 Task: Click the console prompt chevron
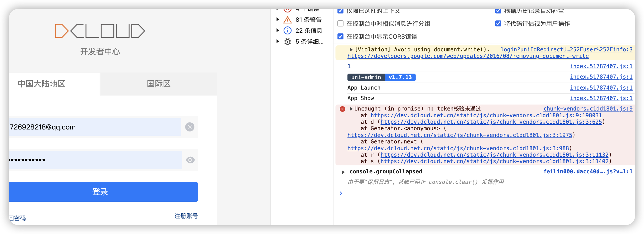[x=341, y=193]
